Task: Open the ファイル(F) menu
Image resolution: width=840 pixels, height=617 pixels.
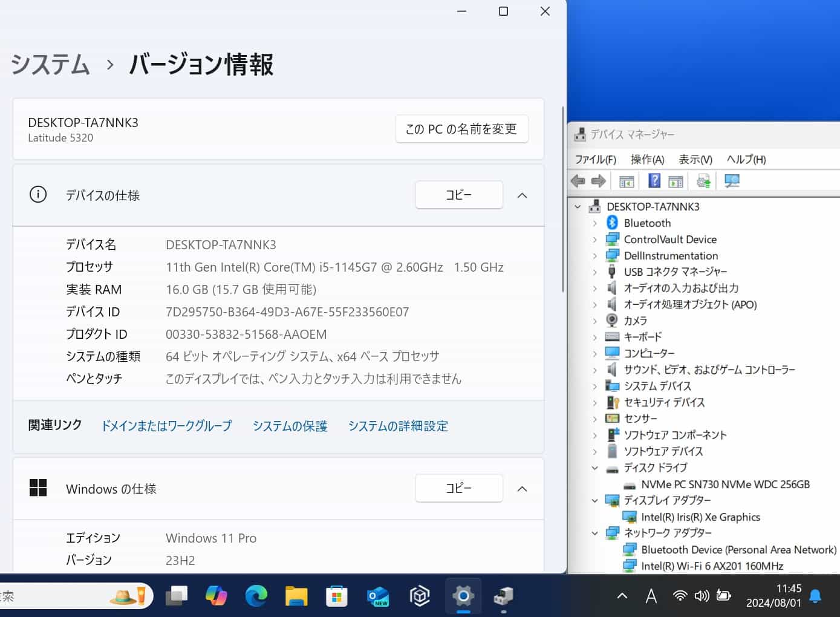Action: [x=595, y=160]
